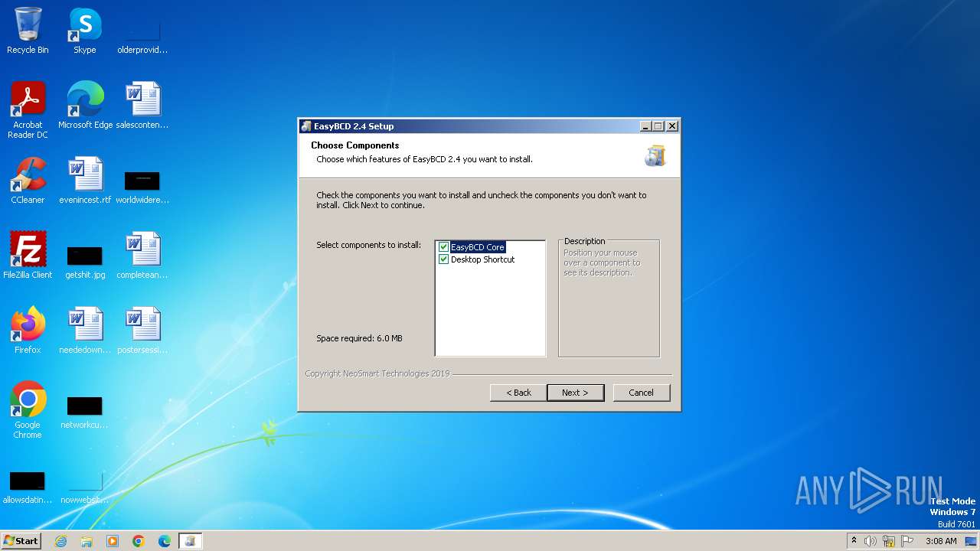Select the allowsdatin... file icon
Image resolution: width=980 pixels, height=551 pixels.
click(28, 485)
